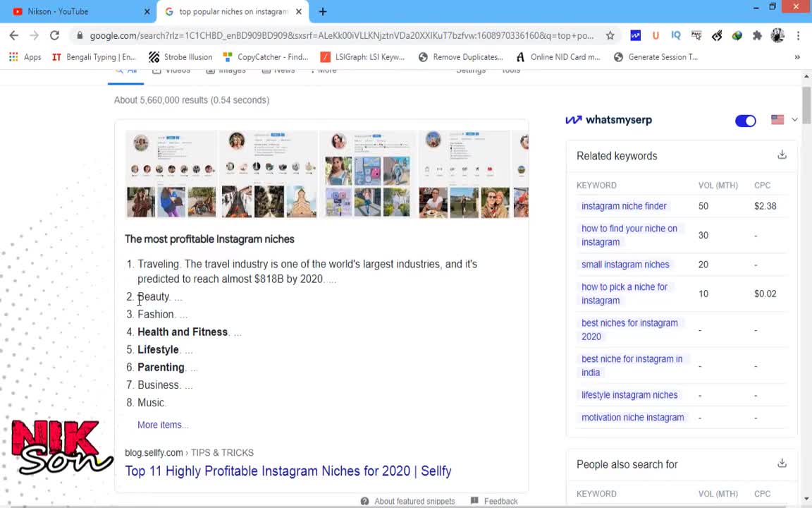Click 'More items...' under the niches list
The height and width of the screenshot is (508, 812).
[x=163, y=425]
